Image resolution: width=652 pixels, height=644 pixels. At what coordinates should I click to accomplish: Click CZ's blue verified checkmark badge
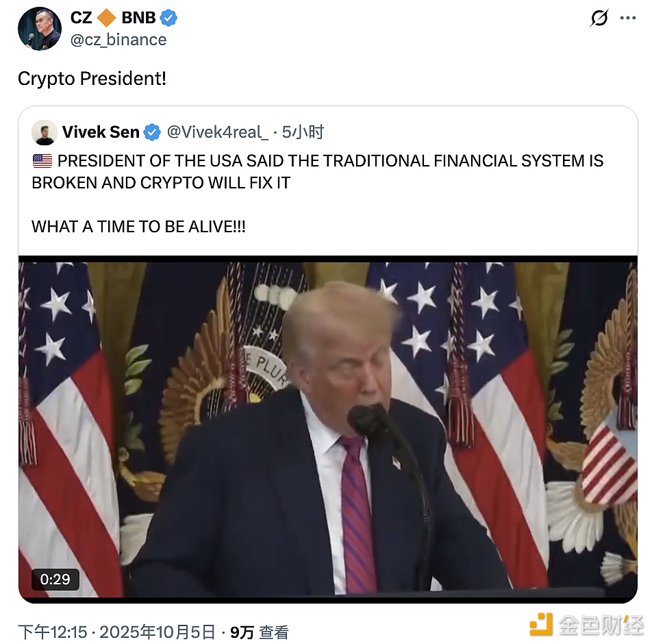[x=168, y=18]
